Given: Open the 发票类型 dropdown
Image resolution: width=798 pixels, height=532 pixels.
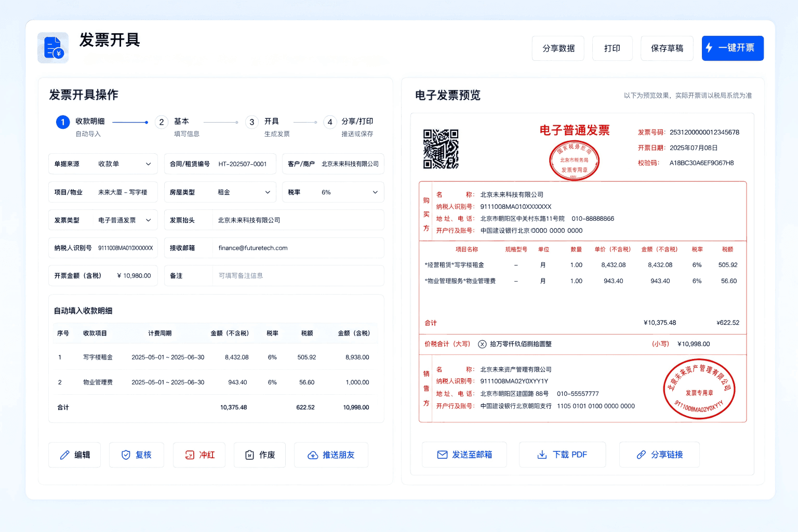Looking at the screenshot, I should (103, 220).
